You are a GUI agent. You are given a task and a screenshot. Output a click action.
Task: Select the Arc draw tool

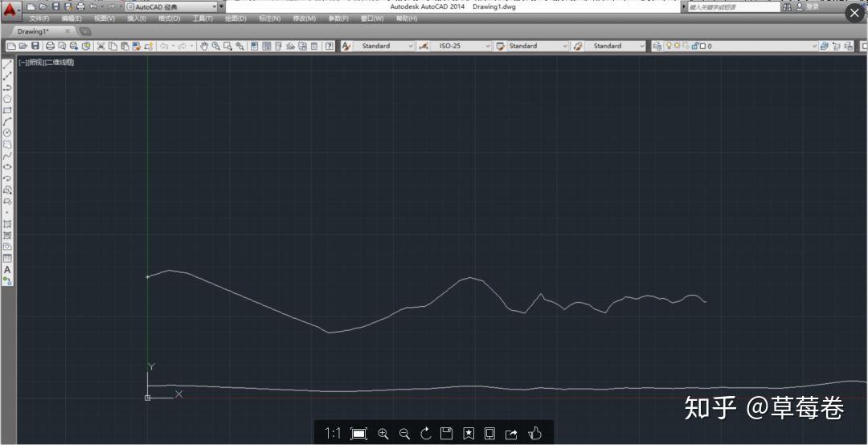[7, 121]
